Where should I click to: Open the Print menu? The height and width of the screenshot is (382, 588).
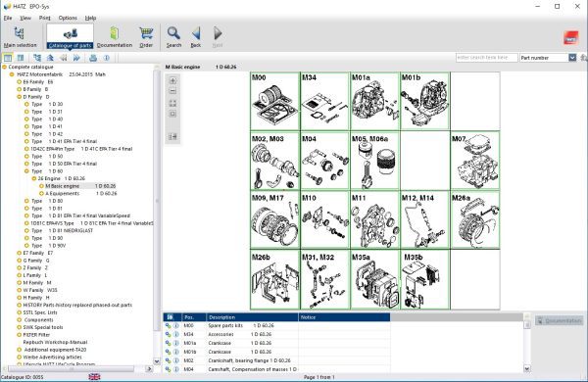pos(45,18)
